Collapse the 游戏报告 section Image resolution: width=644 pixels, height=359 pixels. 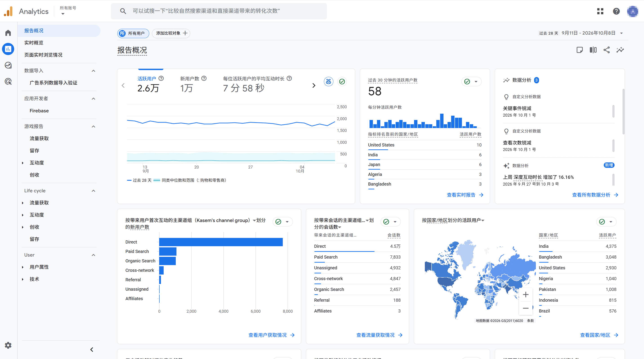click(x=94, y=126)
